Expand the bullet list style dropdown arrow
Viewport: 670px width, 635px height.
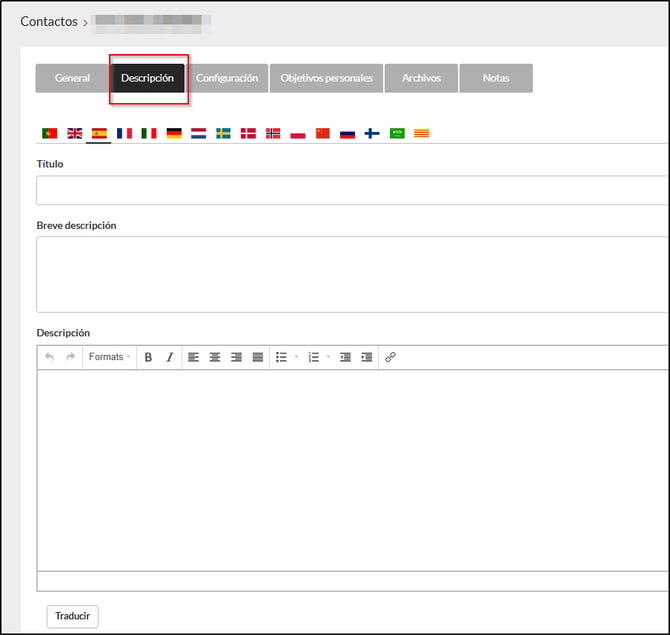click(x=296, y=357)
